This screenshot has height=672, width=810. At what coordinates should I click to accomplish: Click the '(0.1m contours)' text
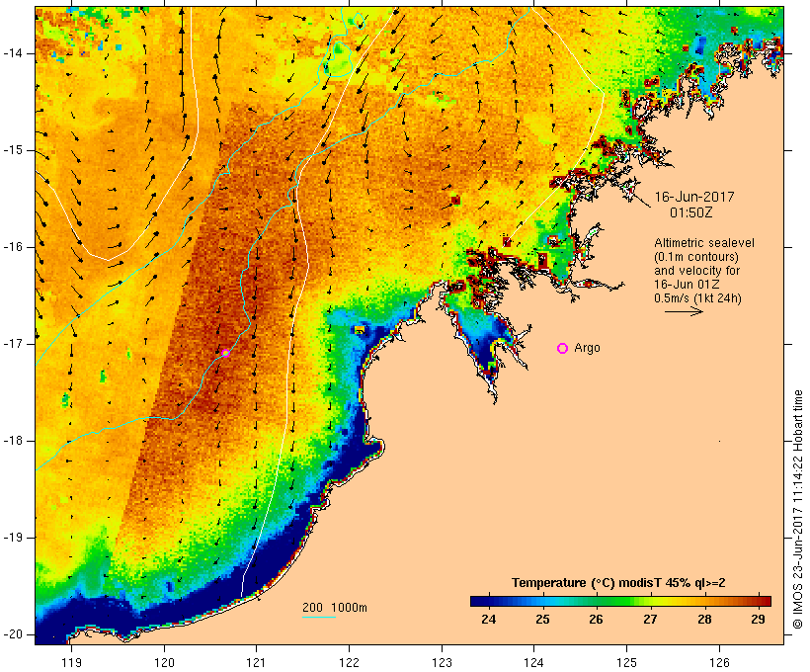coord(696,257)
